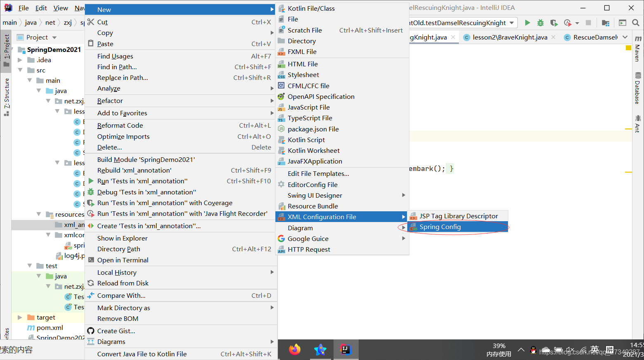This screenshot has width=644, height=360.
Task: Open the Maven tool window
Action: (637, 49)
